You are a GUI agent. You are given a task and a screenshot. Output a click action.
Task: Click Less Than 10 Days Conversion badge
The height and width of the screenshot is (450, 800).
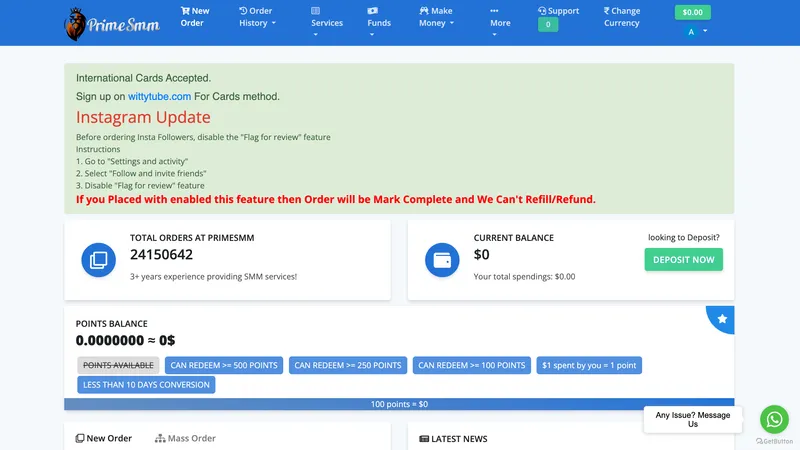pyautogui.click(x=146, y=385)
